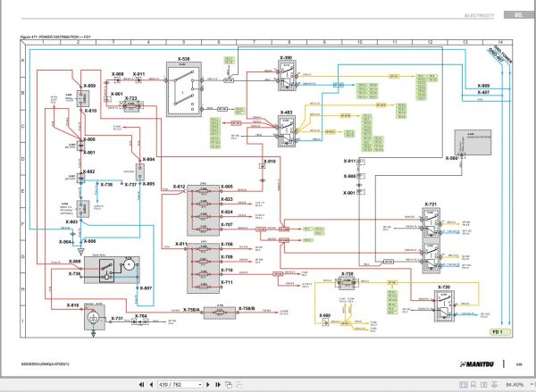Click the X-721 relay block
536x392 pixels.
(x=431, y=241)
